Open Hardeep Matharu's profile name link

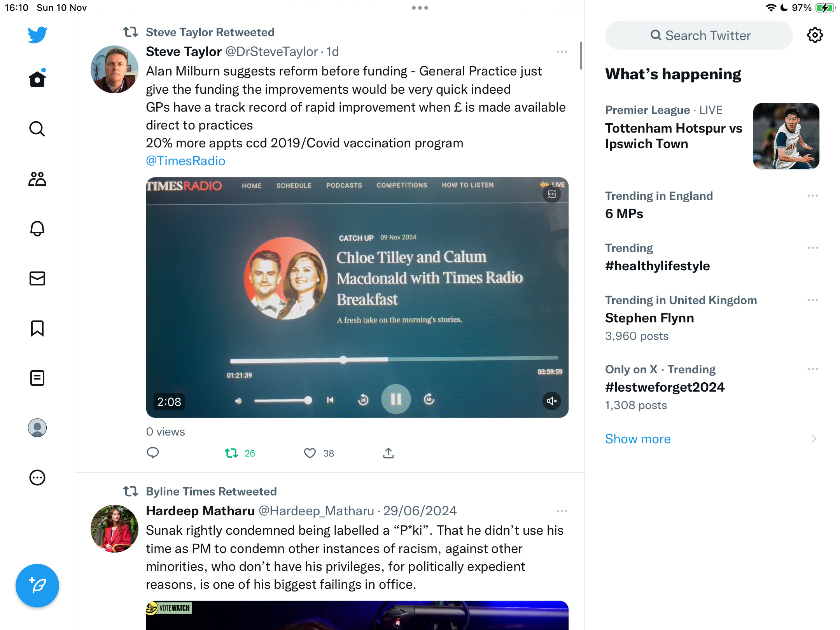(200, 511)
